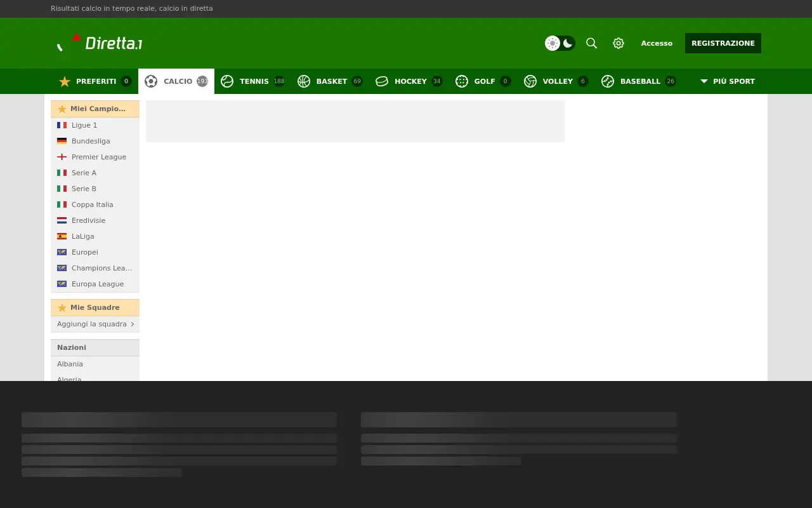Open Serie A from the sidebar

click(95, 173)
